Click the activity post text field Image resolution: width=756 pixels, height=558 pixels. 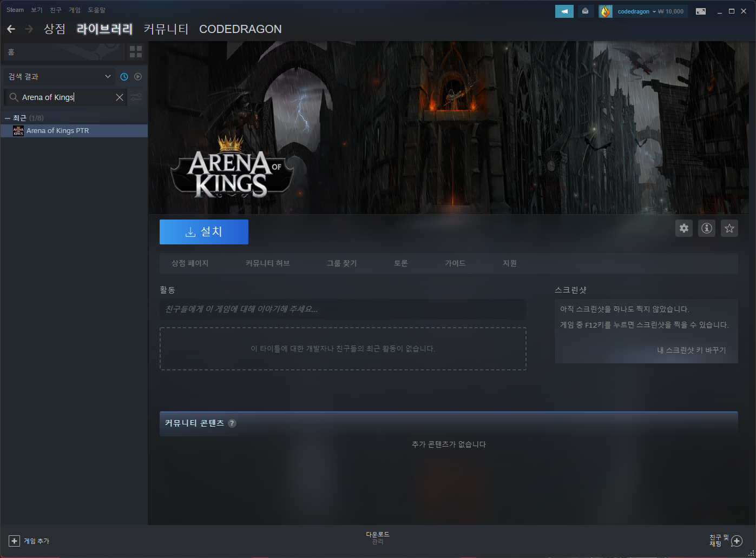pos(343,309)
